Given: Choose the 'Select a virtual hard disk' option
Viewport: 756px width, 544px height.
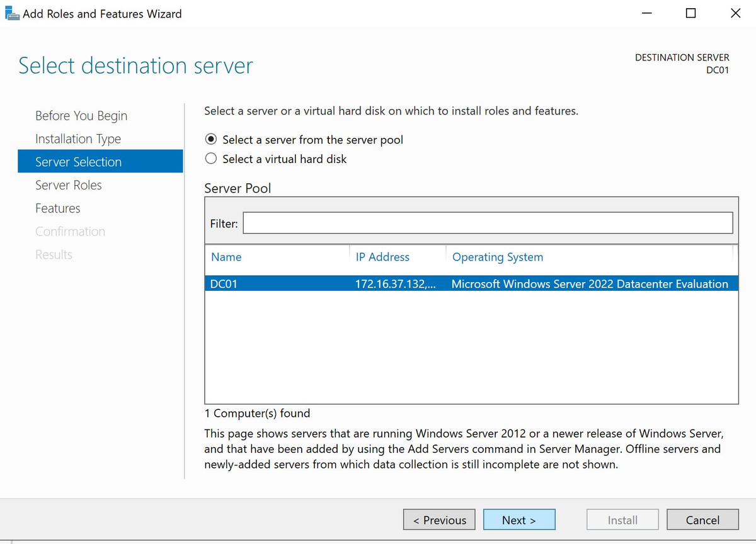Looking at the screenshot, I should pyautogui.click(x=211, y=159).
